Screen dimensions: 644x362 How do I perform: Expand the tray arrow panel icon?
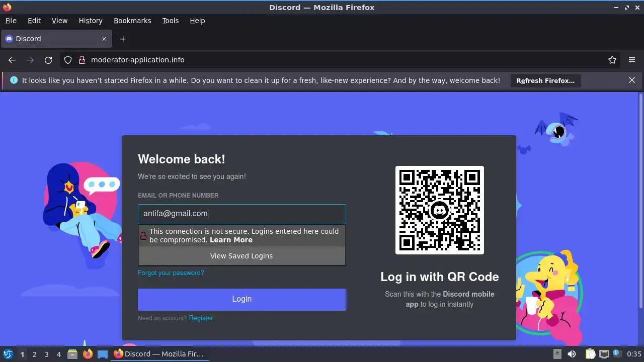click(557, 354)
